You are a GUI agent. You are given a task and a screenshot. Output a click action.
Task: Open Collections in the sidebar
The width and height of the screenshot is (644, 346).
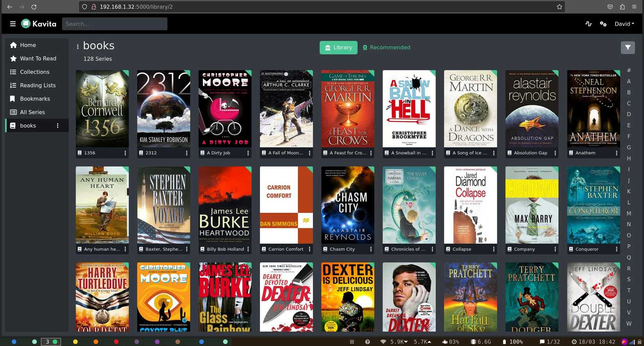pos(37,72)
